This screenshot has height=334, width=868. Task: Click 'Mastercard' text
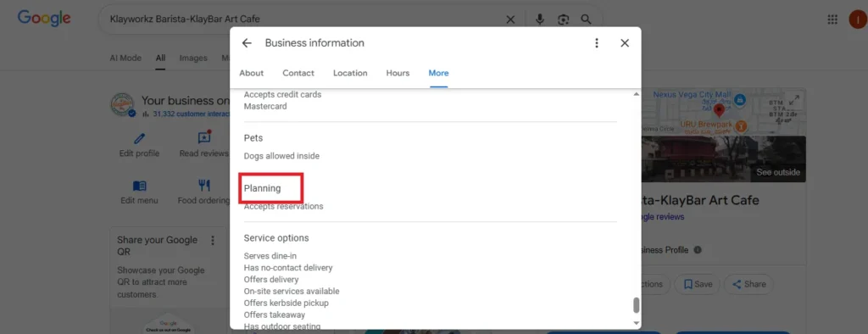265,106
